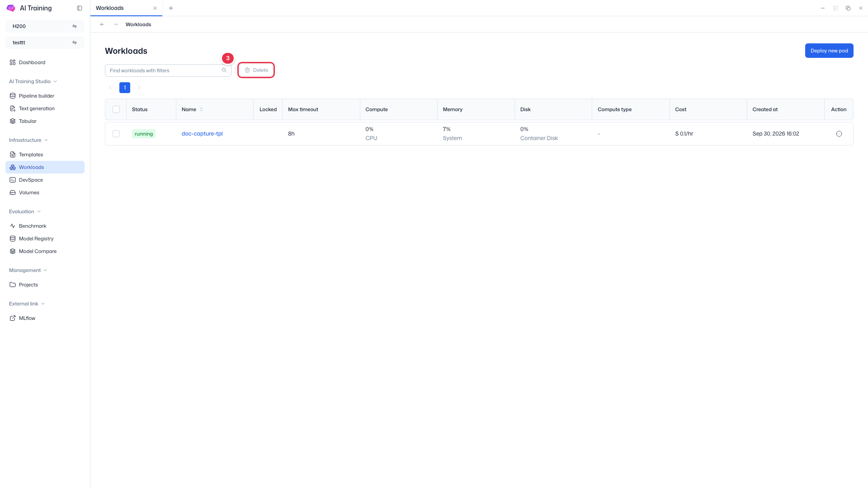Screen dimensions: 868x488
Task: Click the Volumes drive icon
Action: [13, 192]
